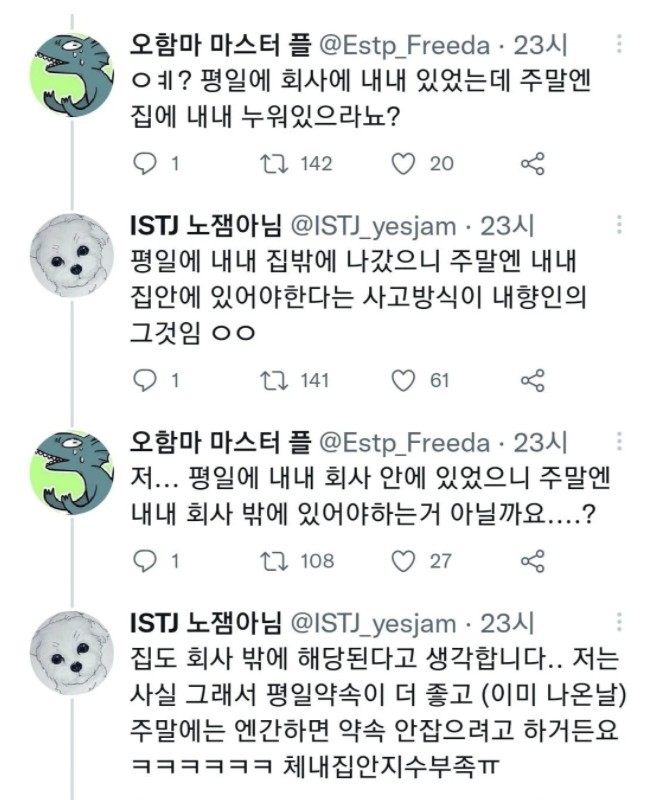655x800 pixels.
Task: Like the tweet with 20 likes
Action: (403, 164)
